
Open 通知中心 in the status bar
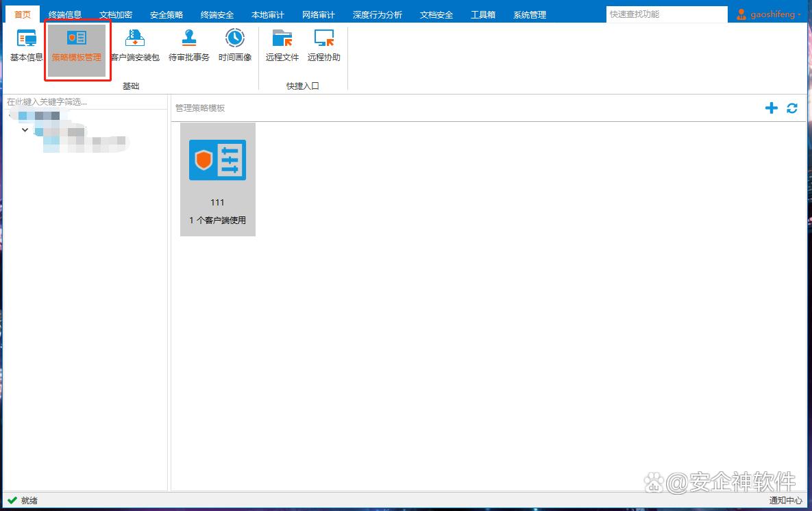[x=785, y=500]
